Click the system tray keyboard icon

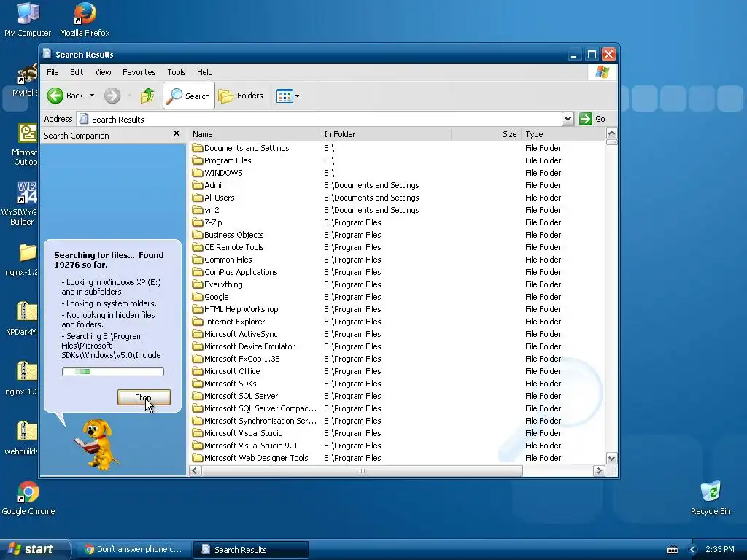point(672,550)
